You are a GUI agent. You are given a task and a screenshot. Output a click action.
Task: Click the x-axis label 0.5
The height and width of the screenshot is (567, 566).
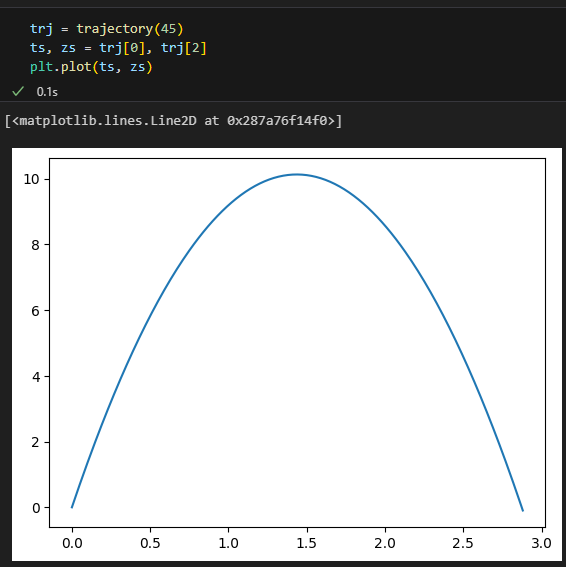150,543
